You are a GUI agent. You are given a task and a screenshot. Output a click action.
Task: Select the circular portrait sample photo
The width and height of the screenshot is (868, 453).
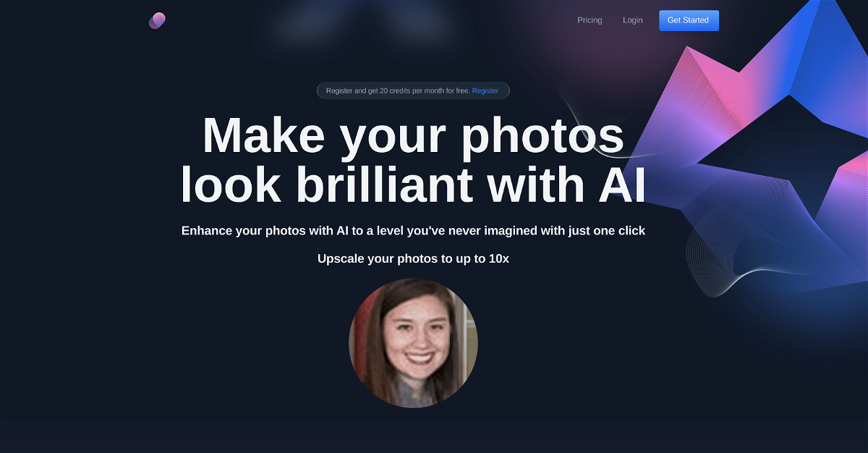pos(413,343)
